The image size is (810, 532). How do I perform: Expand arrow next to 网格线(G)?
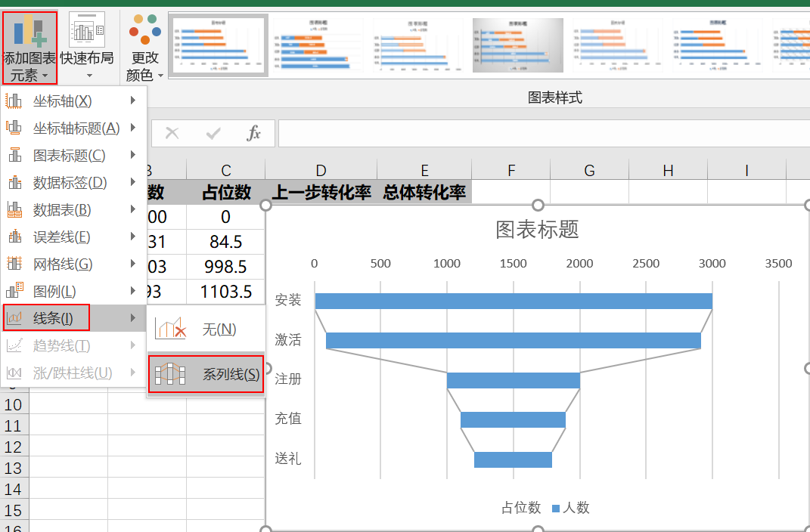point(133,263)
